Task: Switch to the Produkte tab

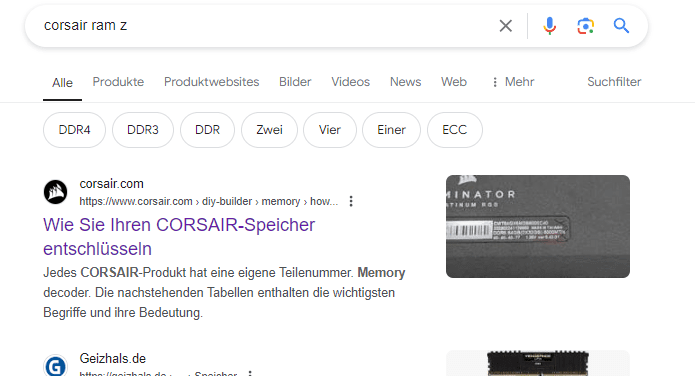Action: (118, 82)
